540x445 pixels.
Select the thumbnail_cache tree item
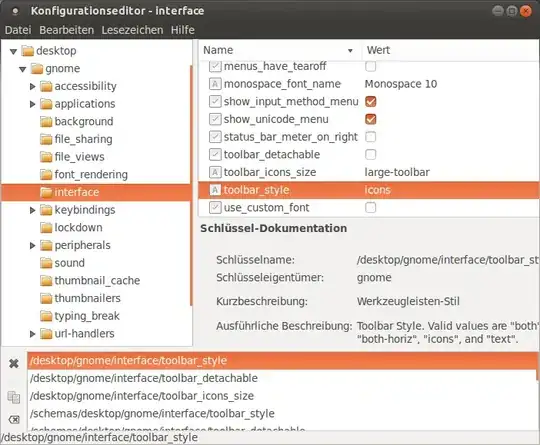coord(97,281)
